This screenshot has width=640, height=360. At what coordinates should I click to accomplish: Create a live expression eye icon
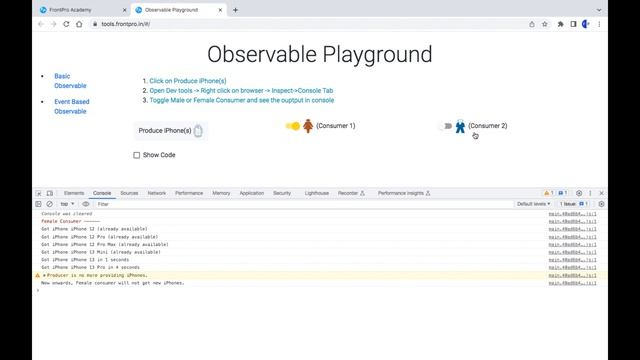click(86, 204)
